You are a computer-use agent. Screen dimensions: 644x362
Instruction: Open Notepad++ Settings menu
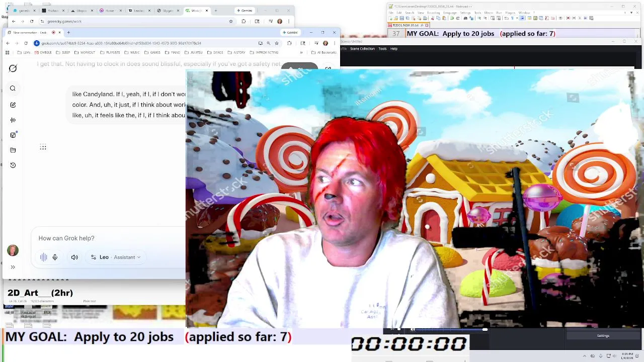[465, 13]
